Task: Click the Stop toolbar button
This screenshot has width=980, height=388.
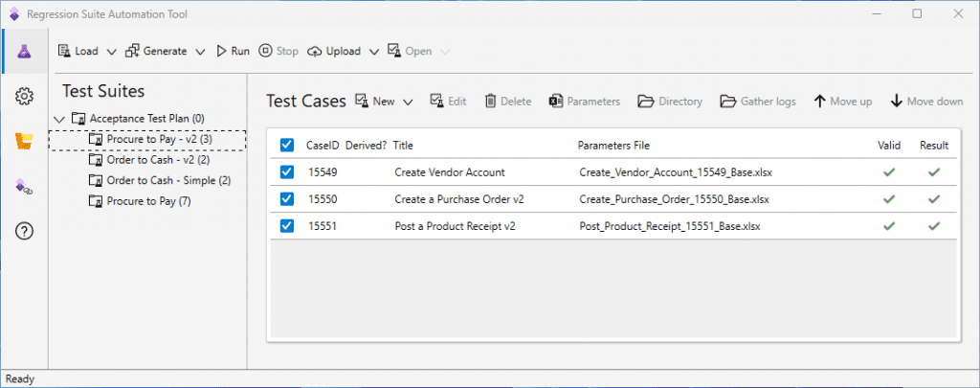Action: coord(278,52)
